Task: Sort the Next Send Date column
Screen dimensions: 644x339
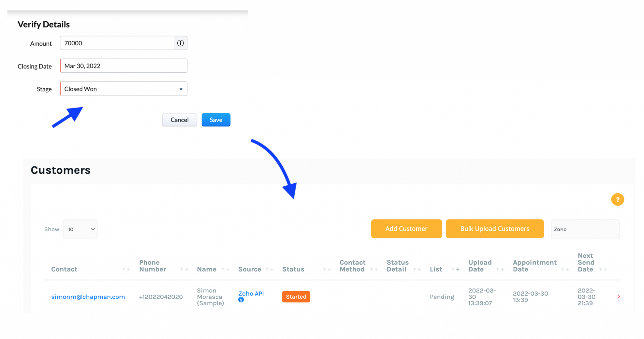Action: tap(603, 269)
